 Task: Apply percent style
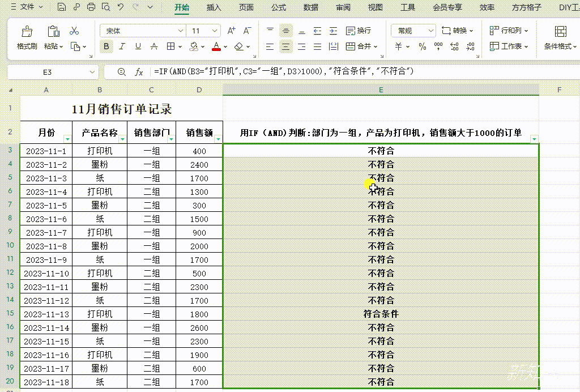pyautogui.click(x=423, y=46)
